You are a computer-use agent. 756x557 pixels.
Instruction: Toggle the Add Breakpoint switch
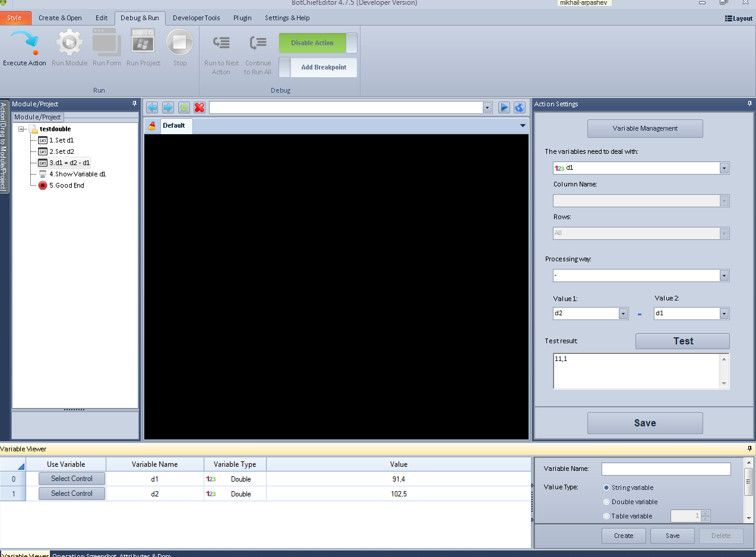285,67
